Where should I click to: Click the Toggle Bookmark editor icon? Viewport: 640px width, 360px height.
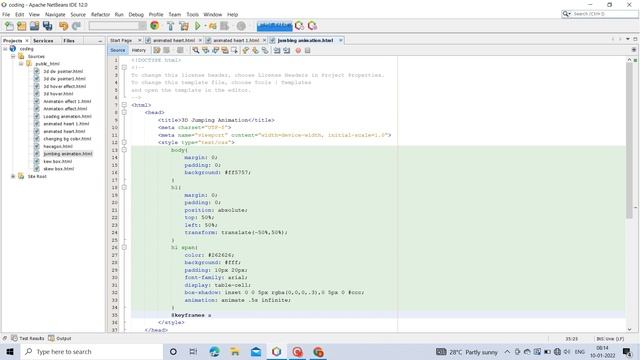tap(265, 50)
